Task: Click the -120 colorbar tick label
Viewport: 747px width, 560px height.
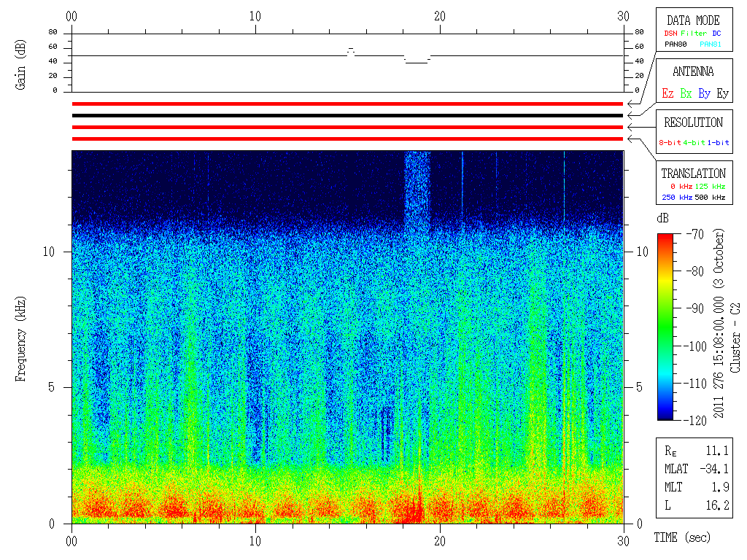Action: 696,421
